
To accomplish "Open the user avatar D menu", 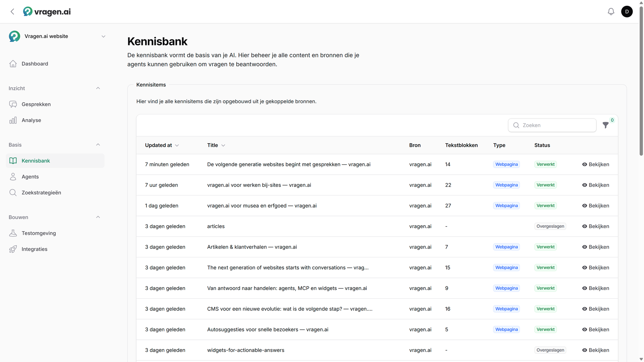I will click(627, 12).
